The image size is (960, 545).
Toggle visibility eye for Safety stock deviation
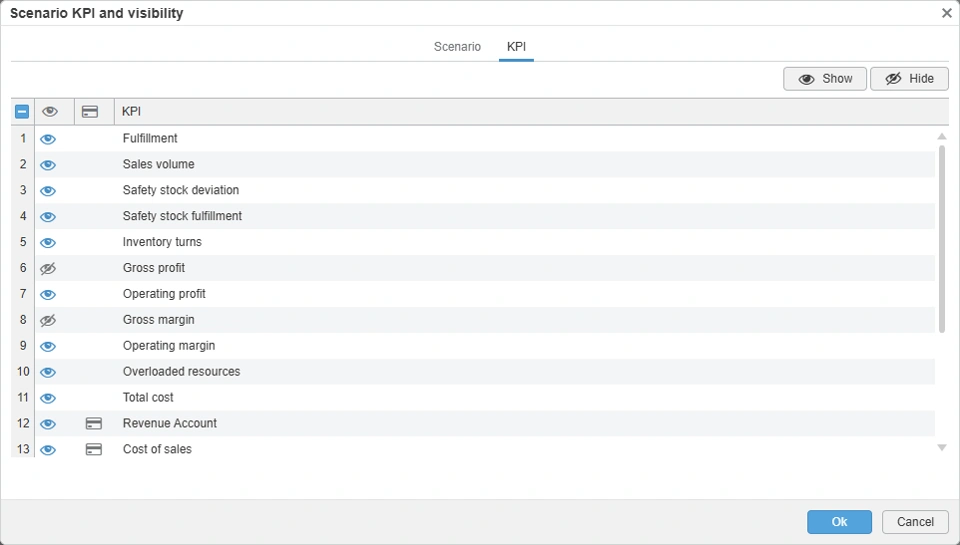click(48, 190)
